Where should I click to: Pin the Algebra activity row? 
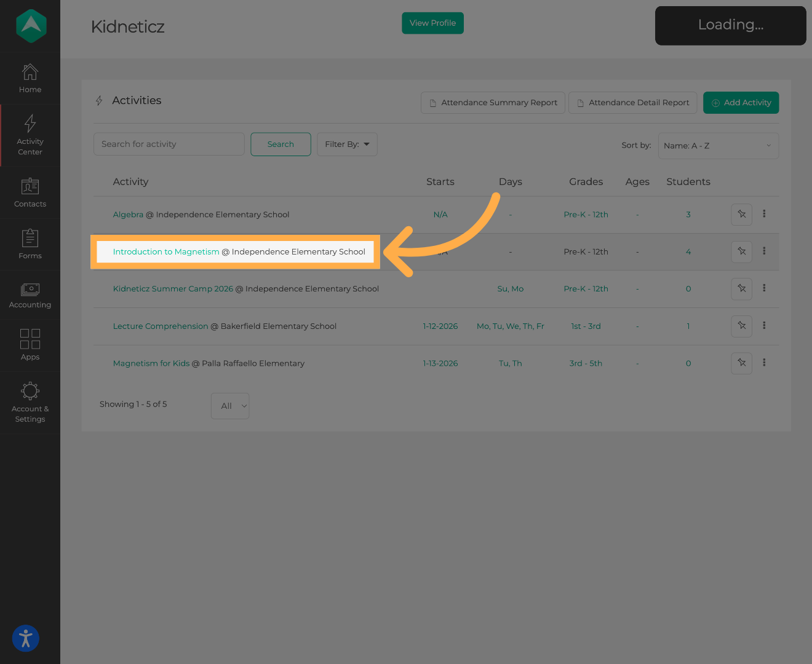[x=741, y=215]
